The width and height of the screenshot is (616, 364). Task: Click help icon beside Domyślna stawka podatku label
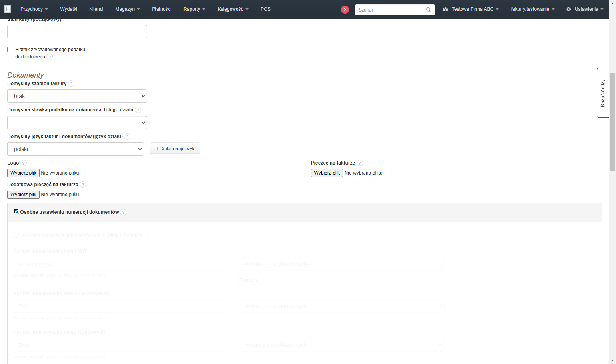click(x=138, y=110)
